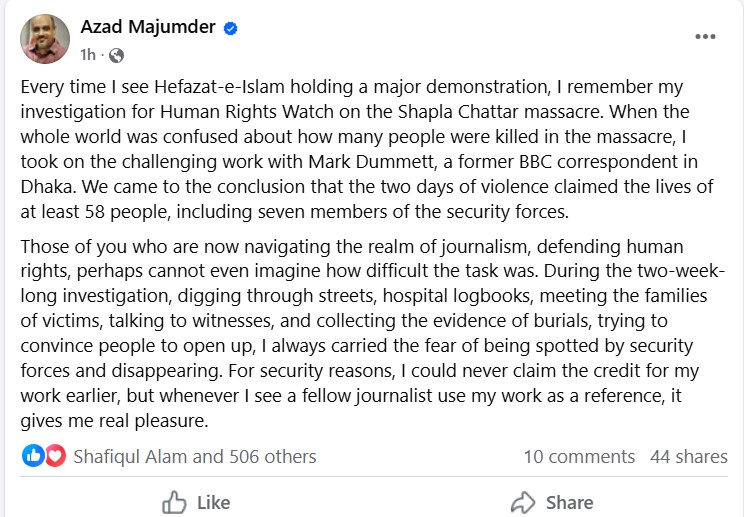The height and width of the screenshot is (517, 744).
Task: Open the 10 comments link
Action: point(579,456)
